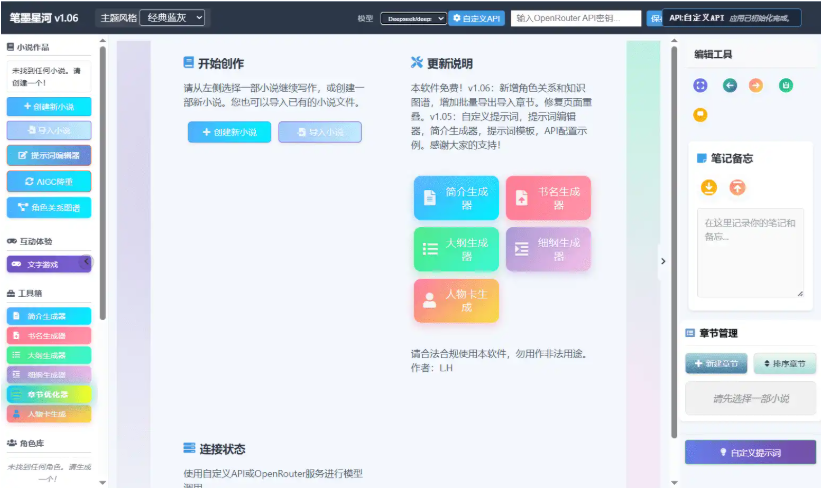
Task: Click the sidebar scroll-down arrow
Action: point(103,483)
